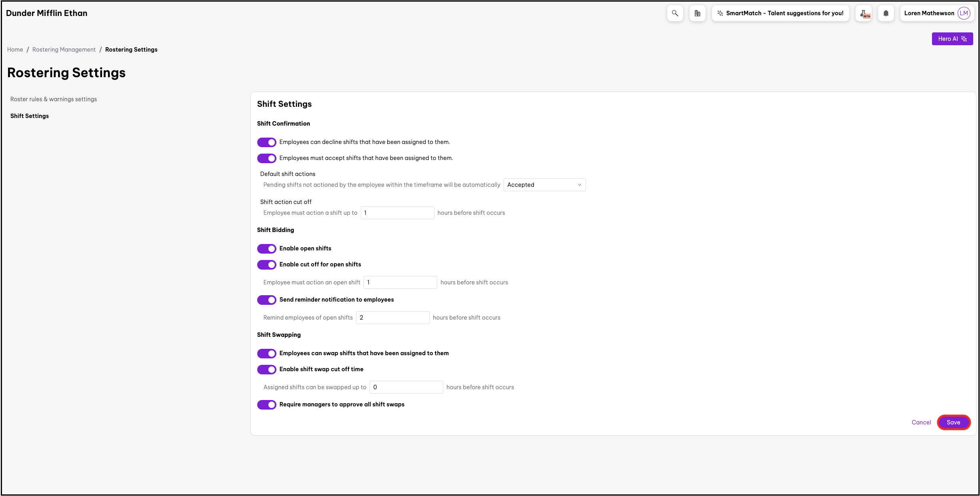Screen dimensions: 980x496
Task: Click the Cancel link
Action: pyautogui.click(x=921, y=422)
